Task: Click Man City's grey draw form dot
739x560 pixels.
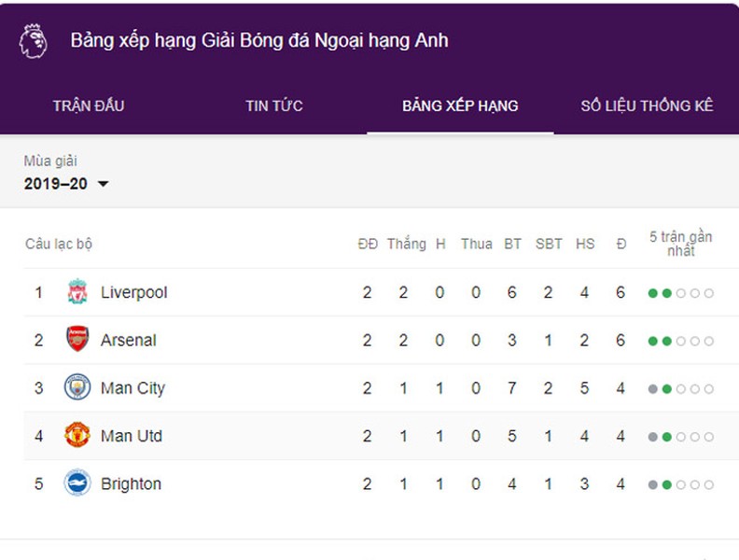Action: tap(653, 389)
